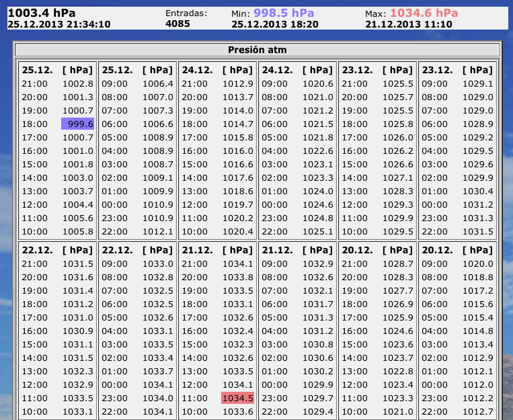Image resolution: width=513 pixels, height=420 pixels.
Task: Select the maximum value 1034.6 hPa
Action: pyautogui.click(x=424, y=13)
